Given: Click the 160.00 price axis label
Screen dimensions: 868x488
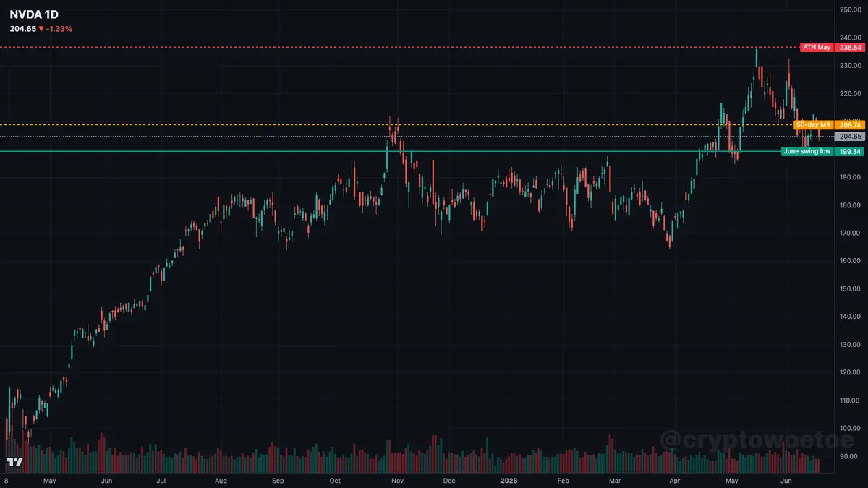Looking at the screenshot, I should point(849,260).
